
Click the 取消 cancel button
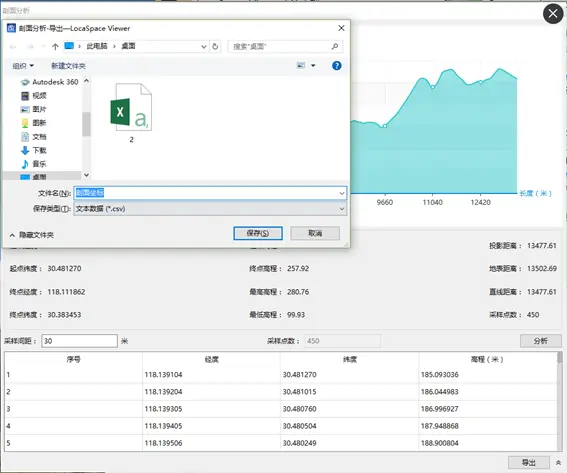(315, 233)
